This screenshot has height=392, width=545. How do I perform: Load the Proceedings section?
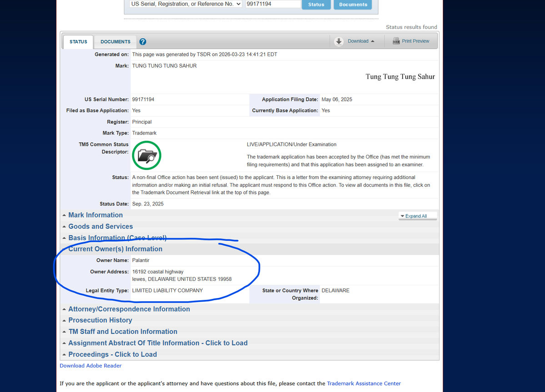pos(113,354)
